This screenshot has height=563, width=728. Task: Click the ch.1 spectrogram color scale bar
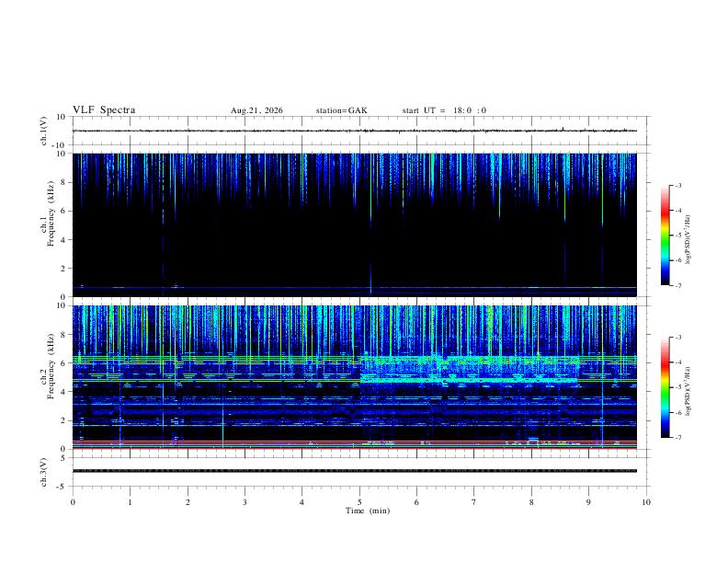[x=665, y=236]
